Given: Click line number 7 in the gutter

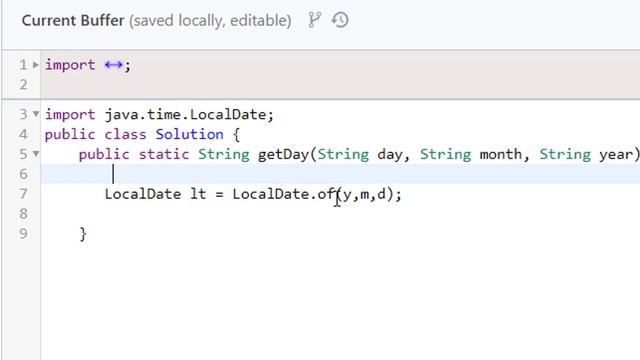Looking at the screenshot, I should coord(24,194).
